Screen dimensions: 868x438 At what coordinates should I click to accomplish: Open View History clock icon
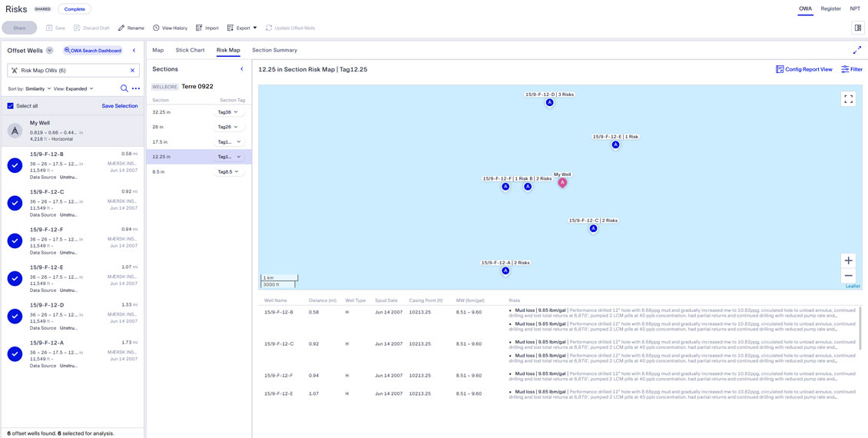tap(156, 28)
